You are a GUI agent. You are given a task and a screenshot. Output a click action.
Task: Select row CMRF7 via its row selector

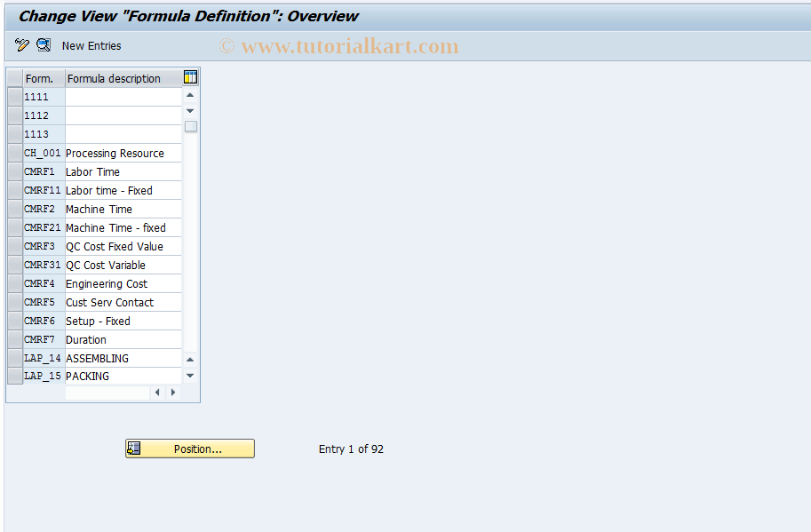[15, 339]
